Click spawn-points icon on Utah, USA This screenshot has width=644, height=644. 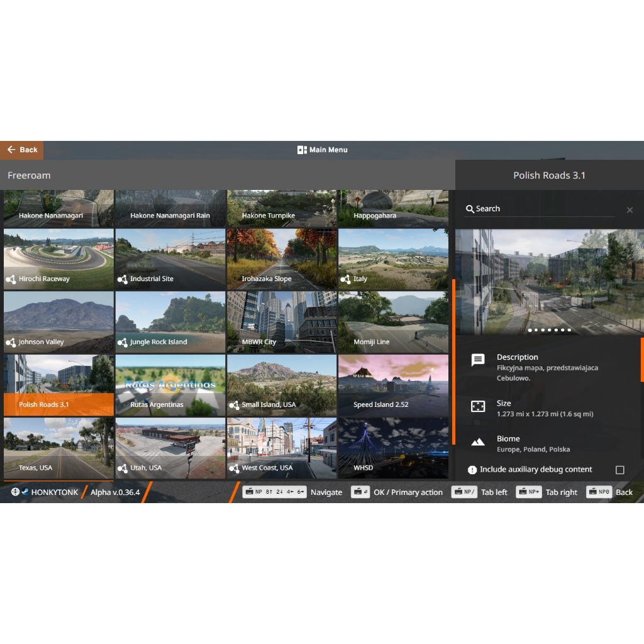123,468
